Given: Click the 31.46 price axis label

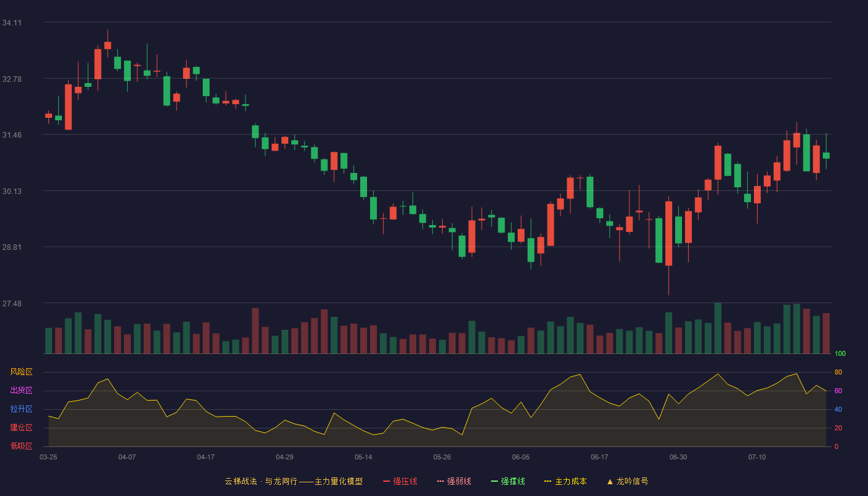Looking at the screenshot, I should (x=12, y=135).
